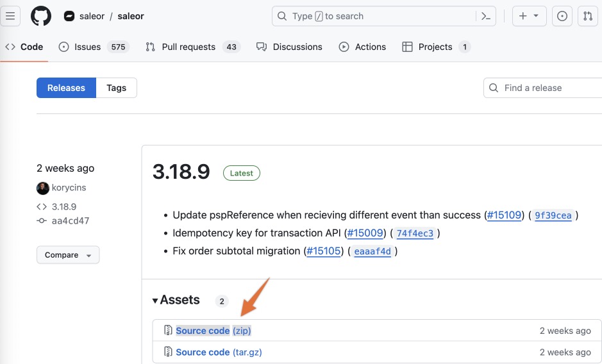Viewport: 602px width, 364px height.
Task: Open commit aa4cd47 link
Action: click(71, 221)
